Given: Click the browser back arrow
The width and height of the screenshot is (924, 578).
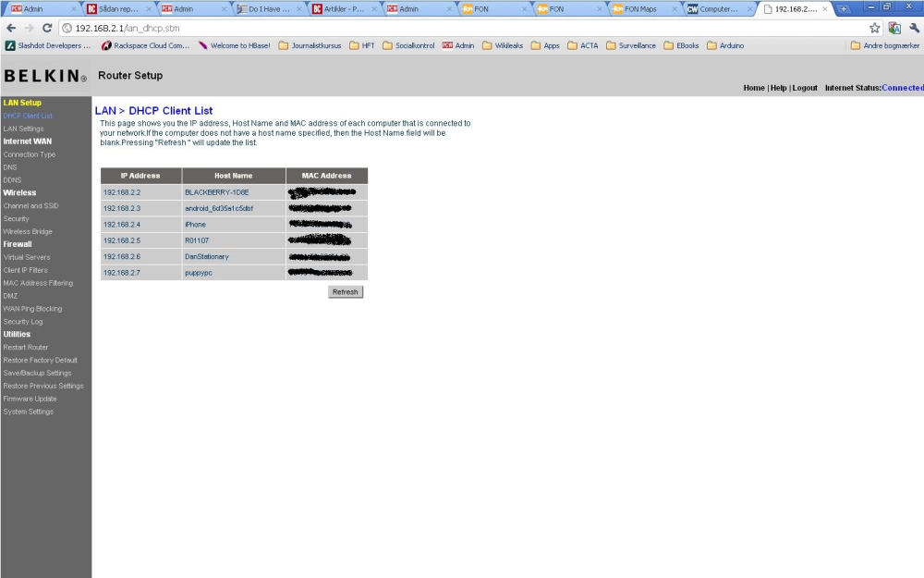Looking at the screenshot, I should (11, 28).
